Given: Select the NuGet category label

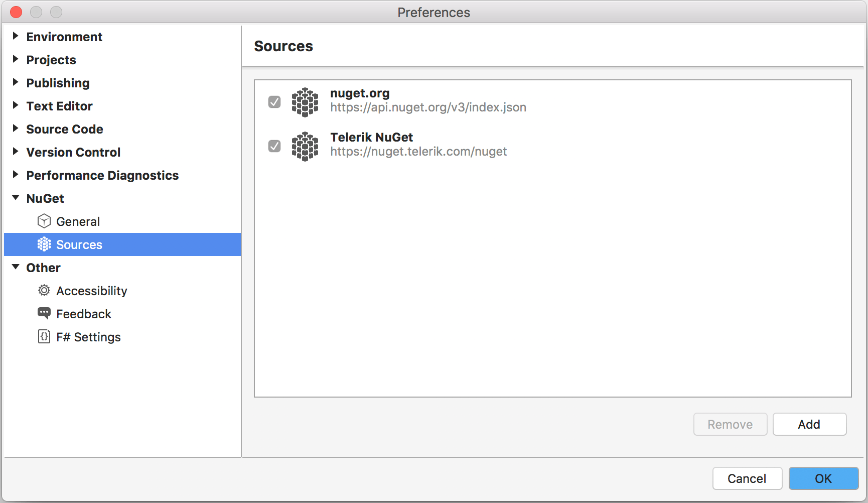Looking at the screenshot, I should tap(45, 198).
